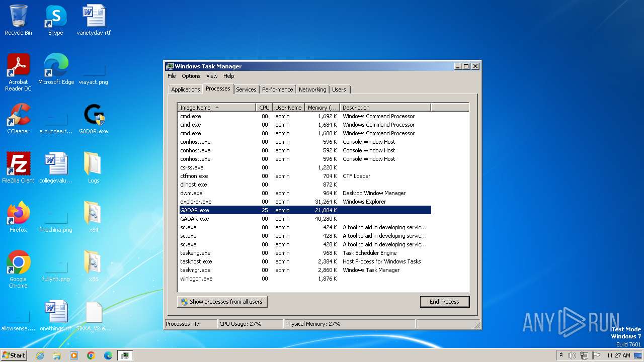The height and width of the screenshot is (362, 644).
Task: Select the taskhost.exe process row
Action: click(305, 261)
